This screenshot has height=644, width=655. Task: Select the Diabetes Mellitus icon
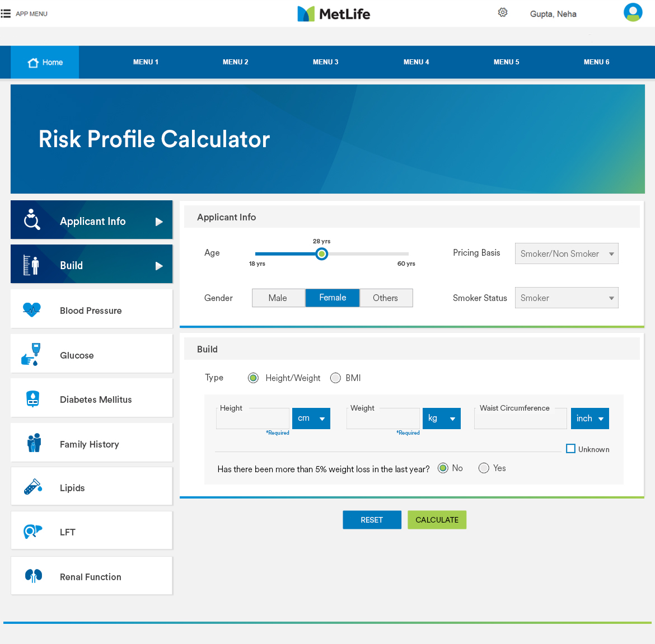point(33,398)
